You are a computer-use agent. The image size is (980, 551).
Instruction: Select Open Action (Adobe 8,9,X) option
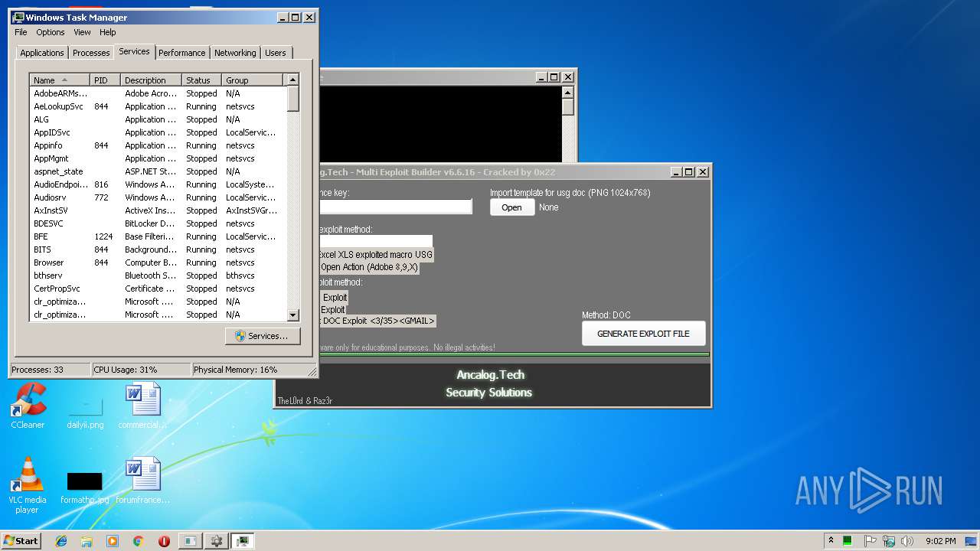[x=369, y=267]
